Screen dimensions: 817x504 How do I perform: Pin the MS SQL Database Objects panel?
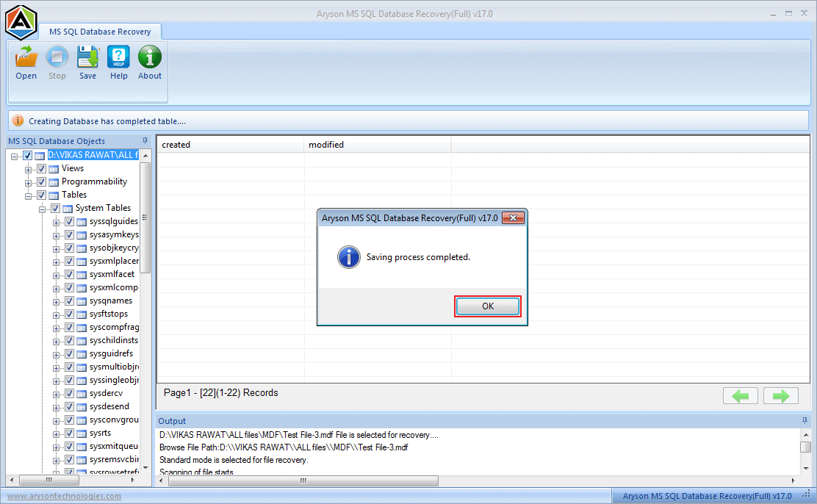145,140
